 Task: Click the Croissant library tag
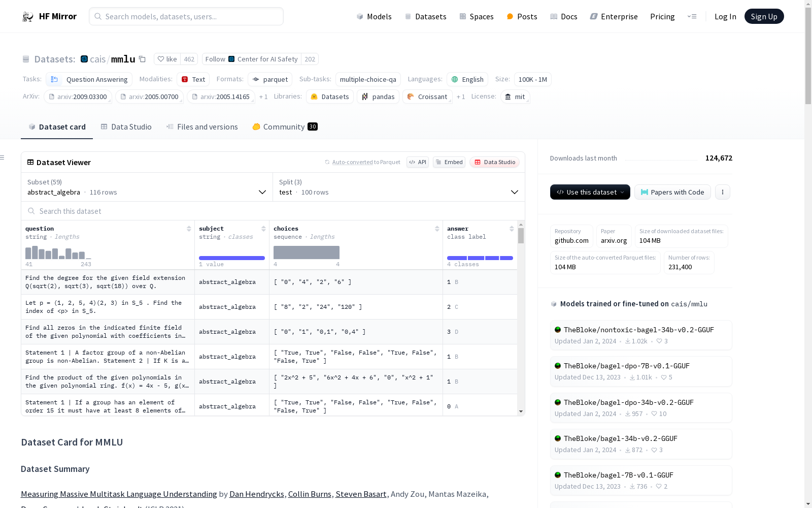pos(427,97)
